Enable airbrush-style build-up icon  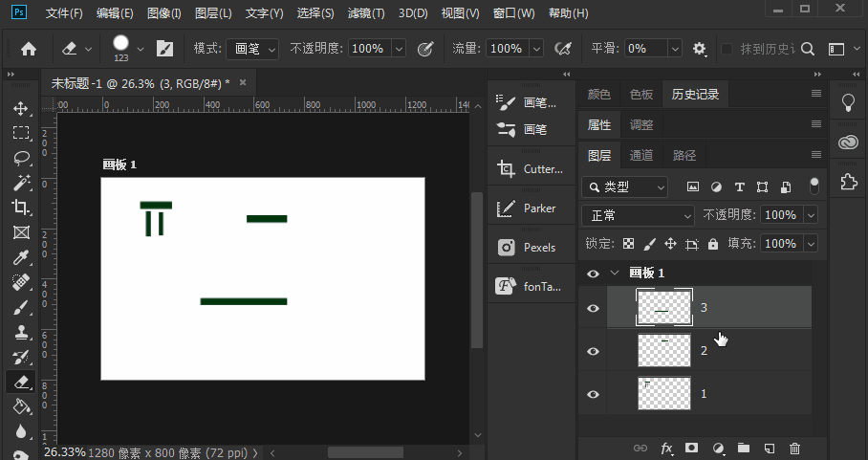pos(563,49)
